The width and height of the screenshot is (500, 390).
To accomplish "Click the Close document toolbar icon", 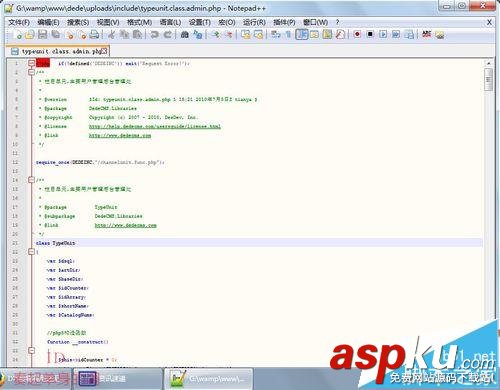I will click(69, 34).
